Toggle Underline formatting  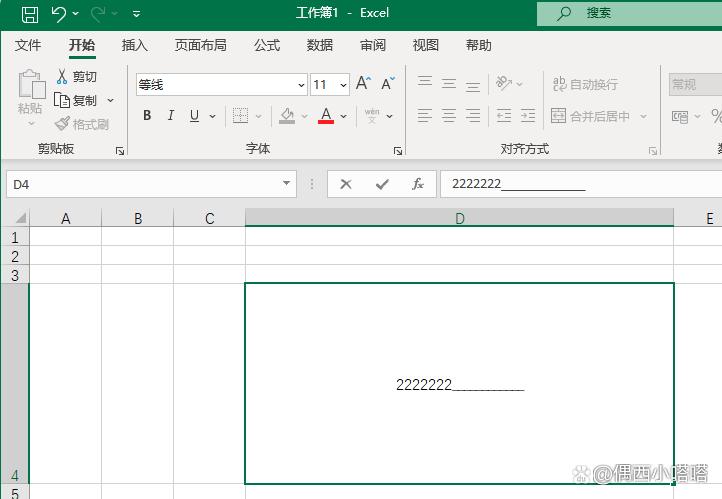[195, 116]
